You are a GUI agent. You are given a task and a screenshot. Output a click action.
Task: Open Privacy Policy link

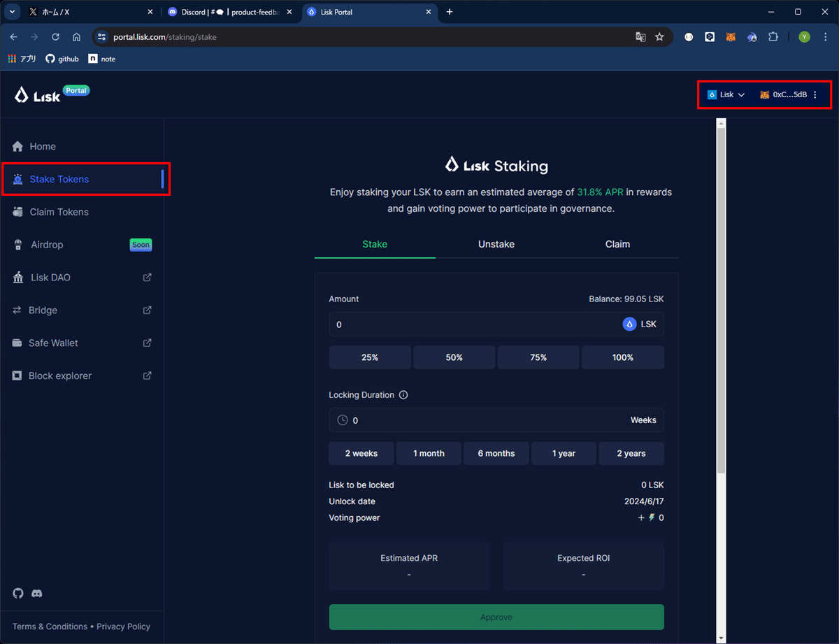point(124,627)
